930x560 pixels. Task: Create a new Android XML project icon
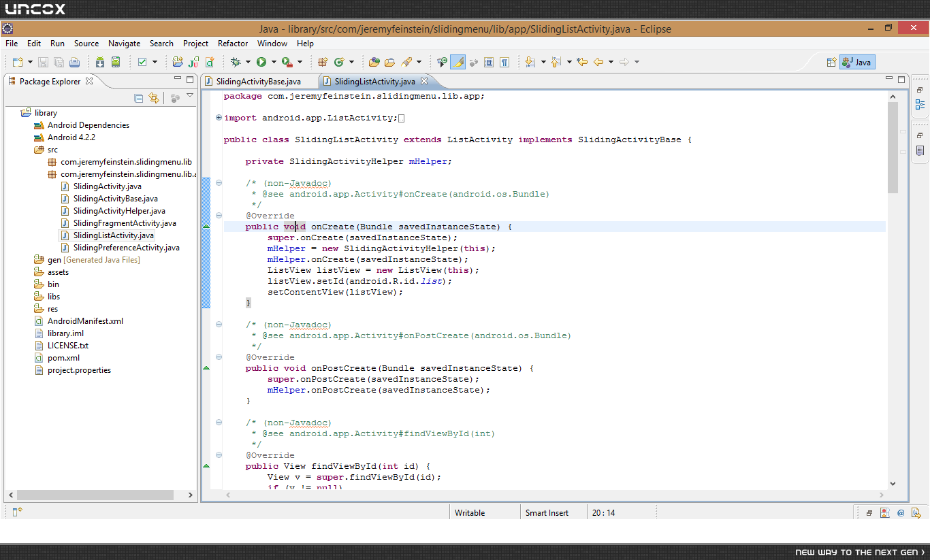coord(178,62)
